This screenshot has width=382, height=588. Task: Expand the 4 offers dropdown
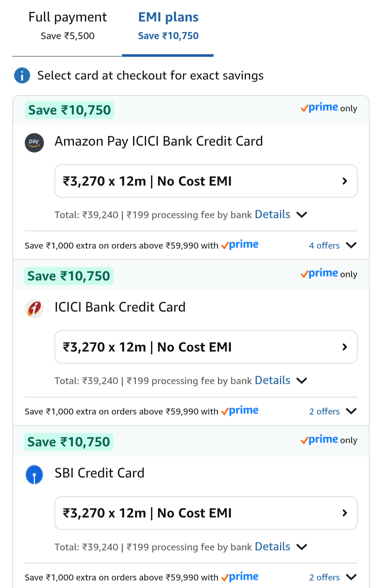332,245
